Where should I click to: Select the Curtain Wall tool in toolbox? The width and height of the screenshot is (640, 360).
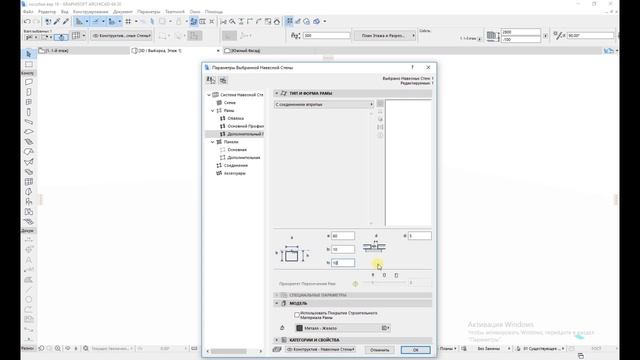(x=28, y=182)
